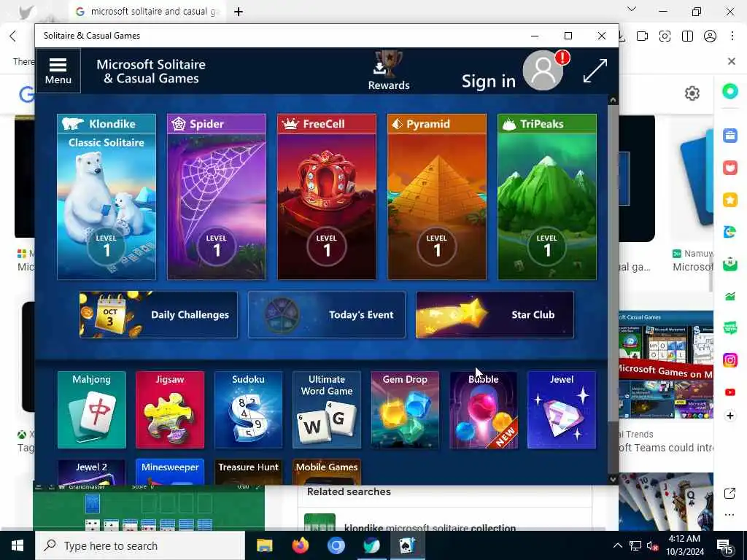747x560 pixels.
Task: Launch the Gem Drop tile
Action: pos(405,410)
